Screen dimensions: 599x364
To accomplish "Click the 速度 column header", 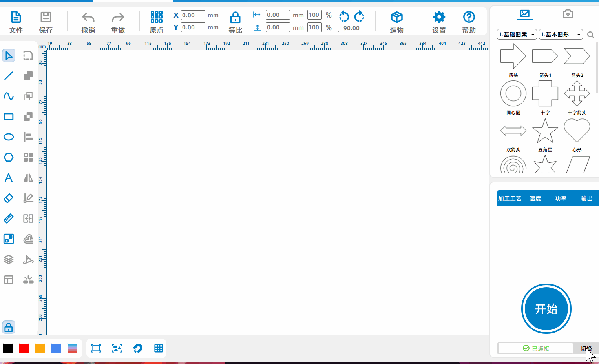I will click(x=535, y=198).
